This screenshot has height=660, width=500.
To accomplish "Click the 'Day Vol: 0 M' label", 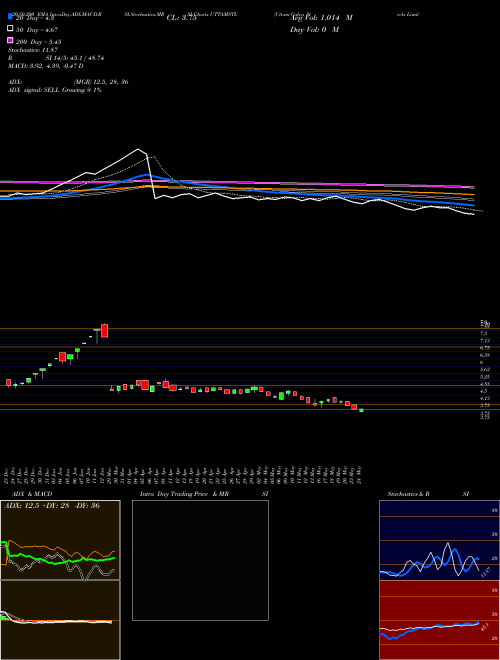I will tap(314, 29).
